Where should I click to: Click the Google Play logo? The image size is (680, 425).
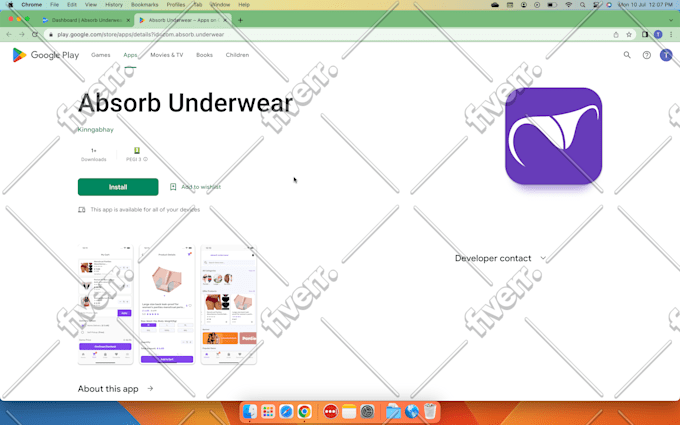pos(46,55)
